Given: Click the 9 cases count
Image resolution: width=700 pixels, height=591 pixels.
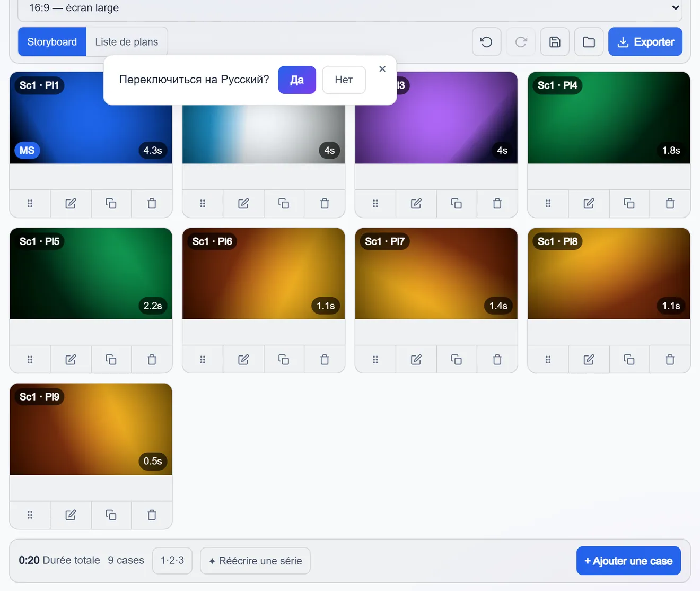Looking at the screenshot, I should [126, 561].
